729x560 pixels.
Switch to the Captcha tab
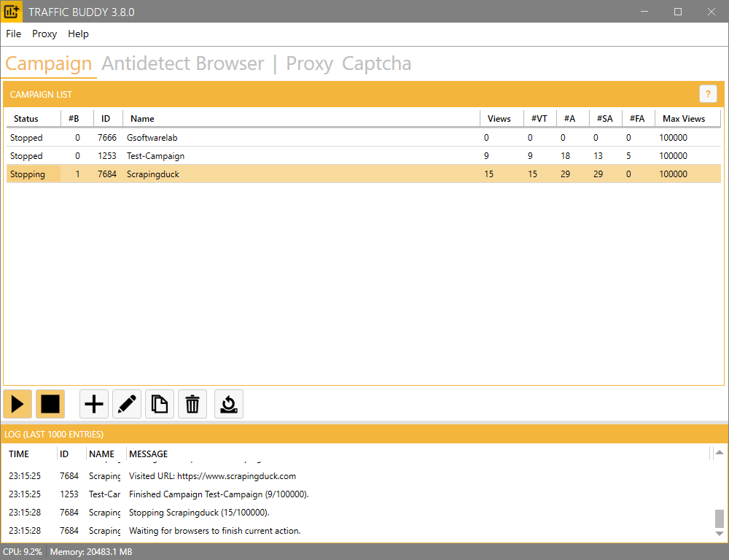click(x=376, y=63)
